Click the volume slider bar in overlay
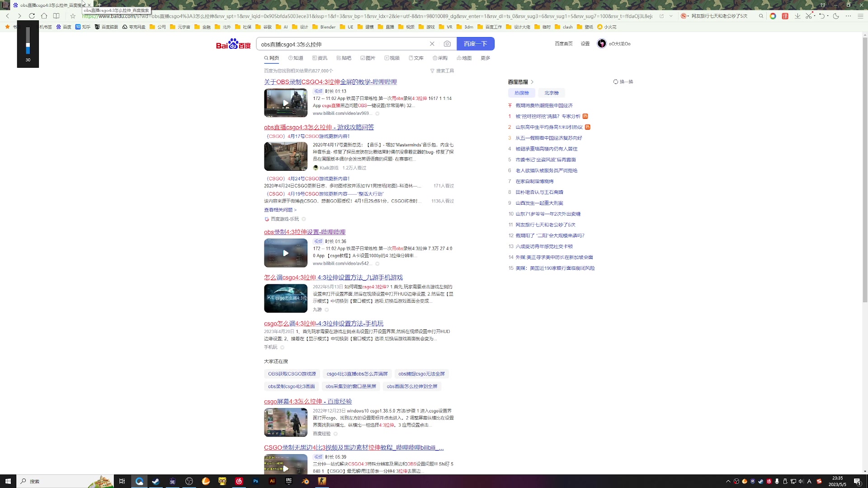The width and height of the screenshot is (868, 488). 28,41
